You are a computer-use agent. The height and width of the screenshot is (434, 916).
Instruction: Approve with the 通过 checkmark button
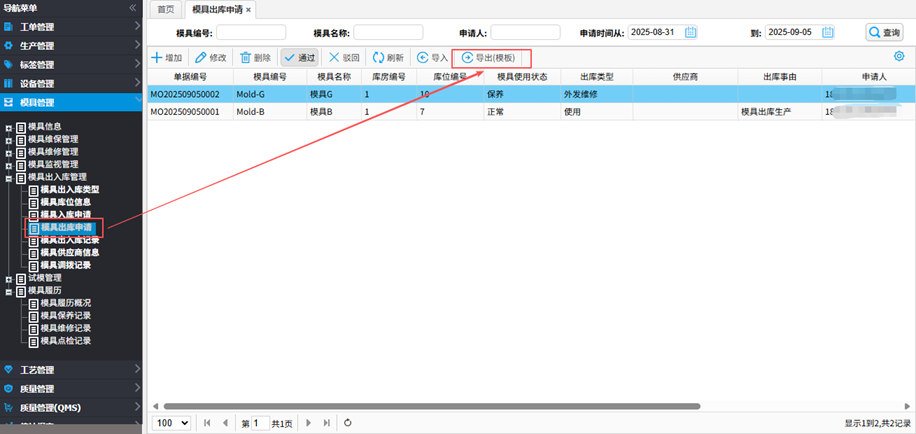(x=299, y=58)
